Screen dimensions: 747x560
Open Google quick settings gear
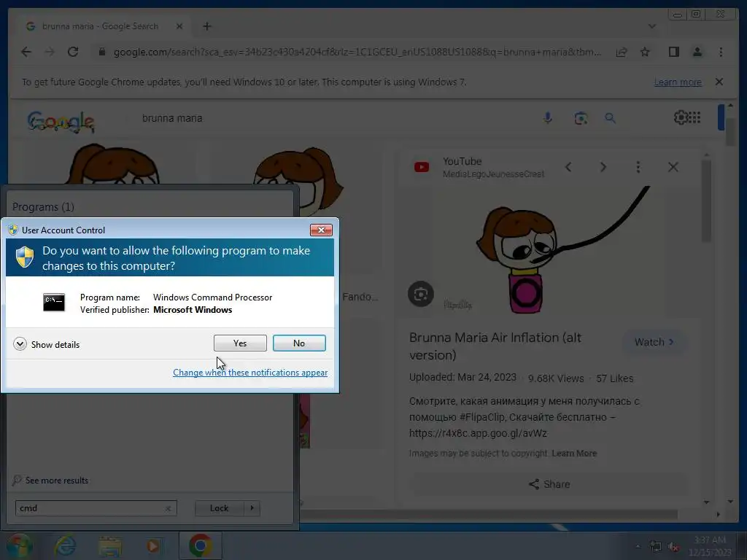681,117
